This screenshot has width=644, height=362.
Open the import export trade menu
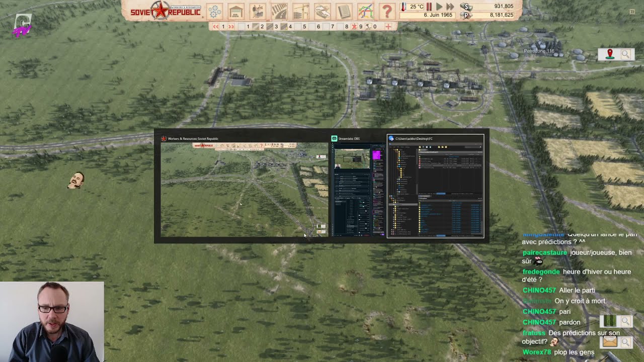[323, 11]
